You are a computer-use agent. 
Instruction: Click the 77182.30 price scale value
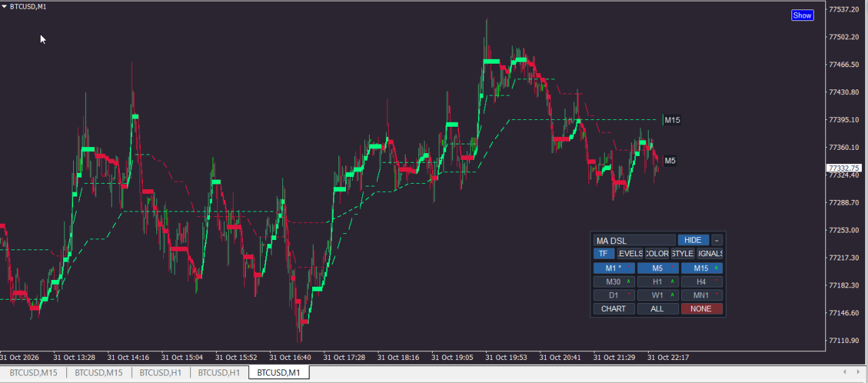point(844,285)
